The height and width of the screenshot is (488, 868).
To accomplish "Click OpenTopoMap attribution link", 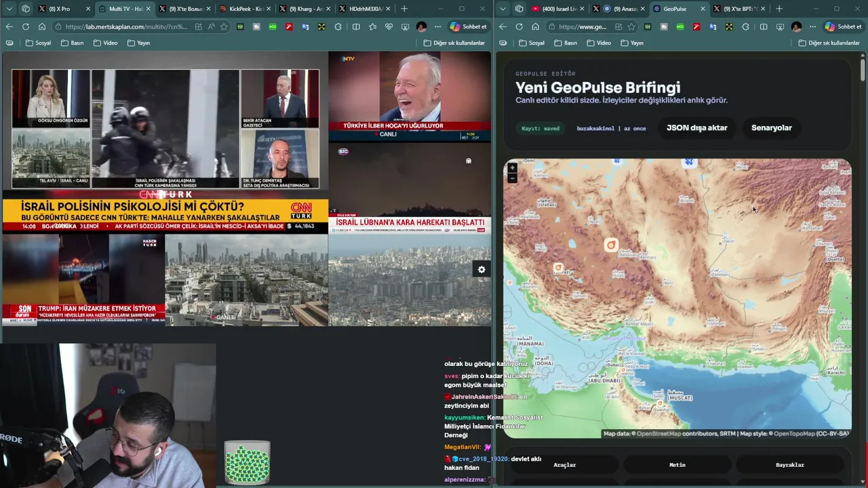I will (x=794, y=433).
